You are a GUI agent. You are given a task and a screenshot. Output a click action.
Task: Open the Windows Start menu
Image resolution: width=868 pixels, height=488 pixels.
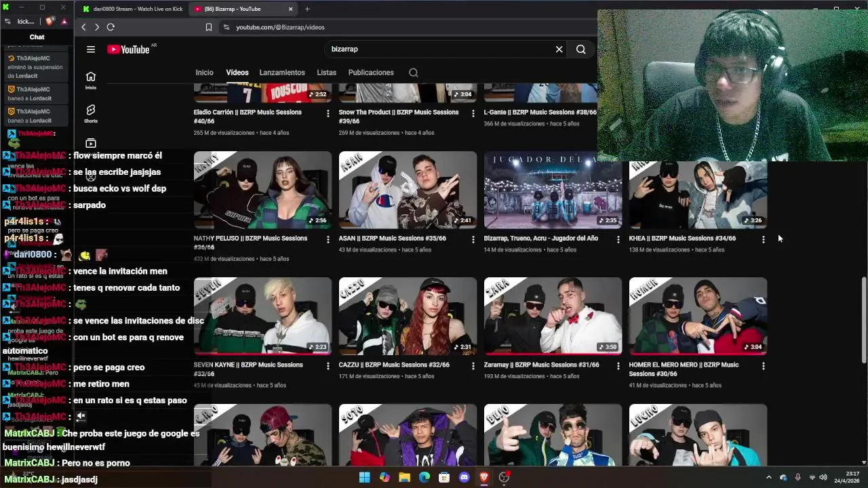(x=364, y=477)
